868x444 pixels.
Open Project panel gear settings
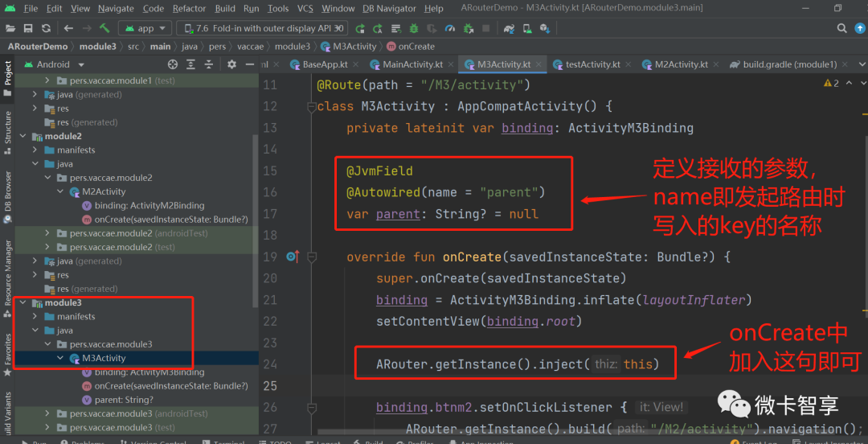[x=232, y=64]
